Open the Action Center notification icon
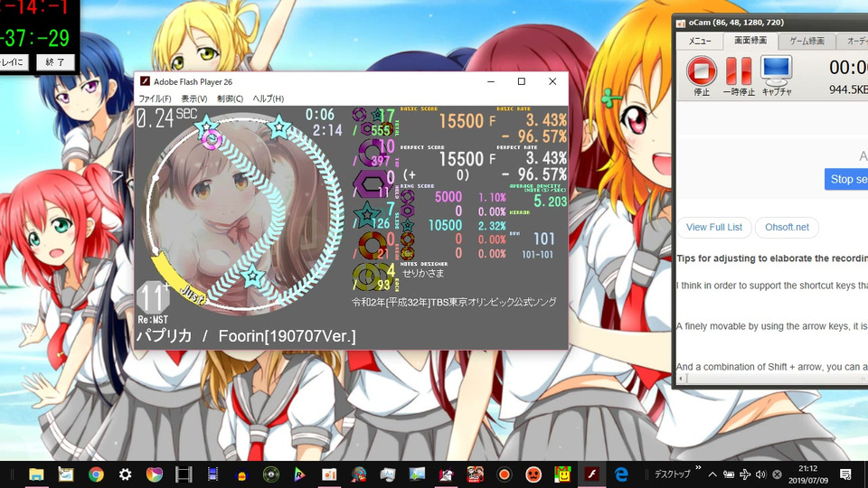The width and height of the screenshot is (868, 488). [846, 474]
